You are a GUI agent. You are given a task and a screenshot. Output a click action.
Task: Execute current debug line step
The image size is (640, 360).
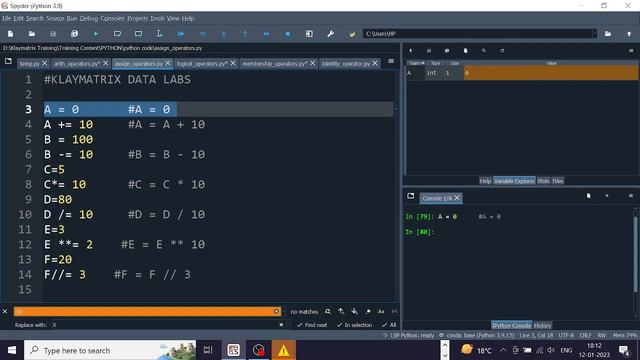(x=202, y=34)
